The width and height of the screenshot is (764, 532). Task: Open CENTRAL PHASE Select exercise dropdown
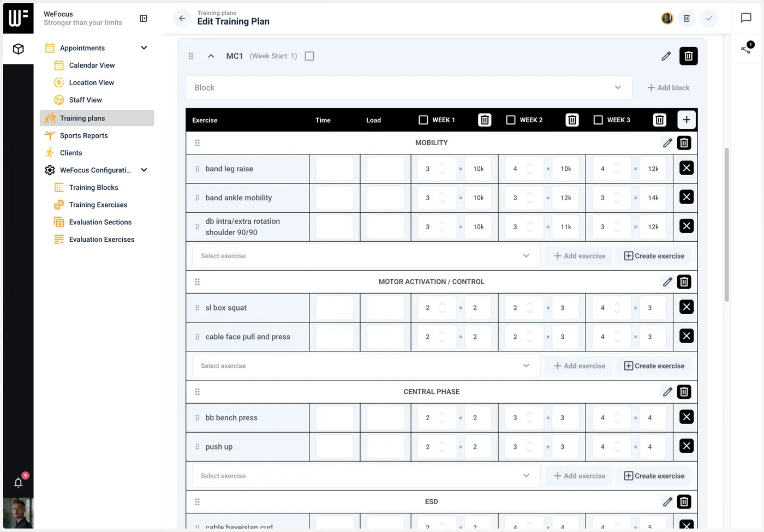[x=366, y=476]
